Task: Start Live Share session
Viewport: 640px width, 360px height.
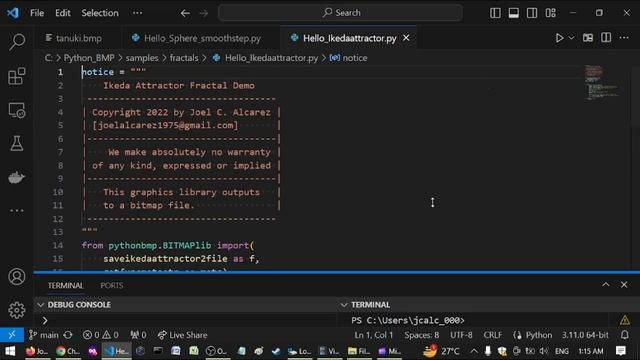Action: 182,335
